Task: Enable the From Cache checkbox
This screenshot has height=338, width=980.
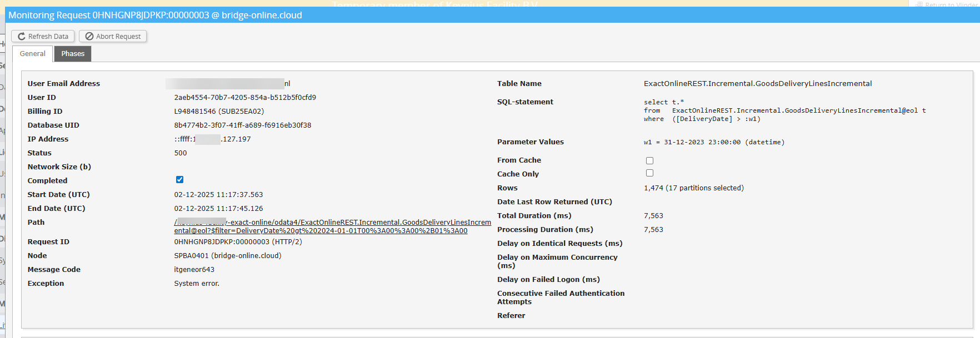Action: click(x=649, y=160)
